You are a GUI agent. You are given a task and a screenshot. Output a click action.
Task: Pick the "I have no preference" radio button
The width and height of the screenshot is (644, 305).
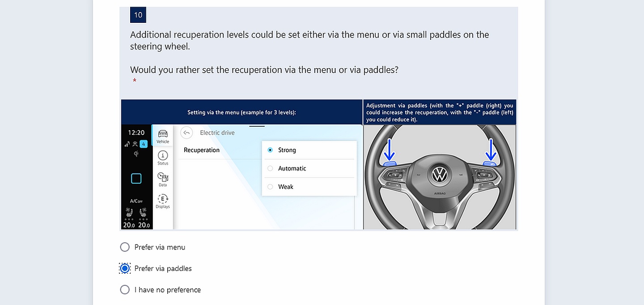pos(125,290)
